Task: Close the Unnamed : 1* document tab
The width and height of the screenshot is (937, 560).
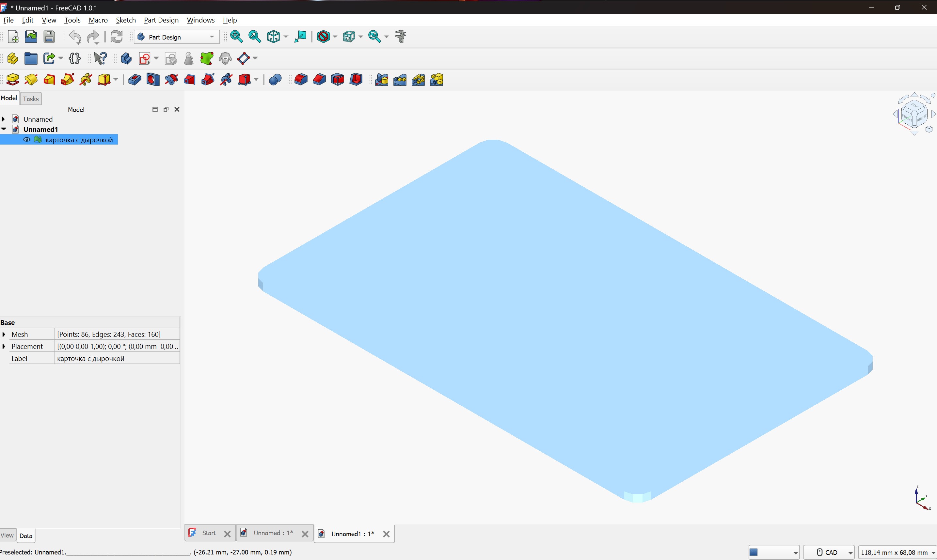Action: coord(305,534)
